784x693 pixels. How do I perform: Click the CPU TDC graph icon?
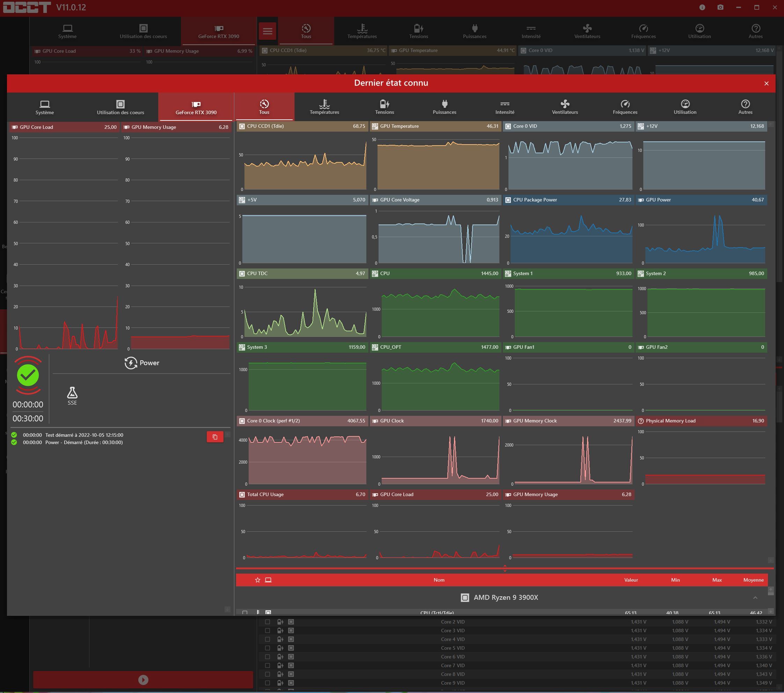(x=242, y=273)
